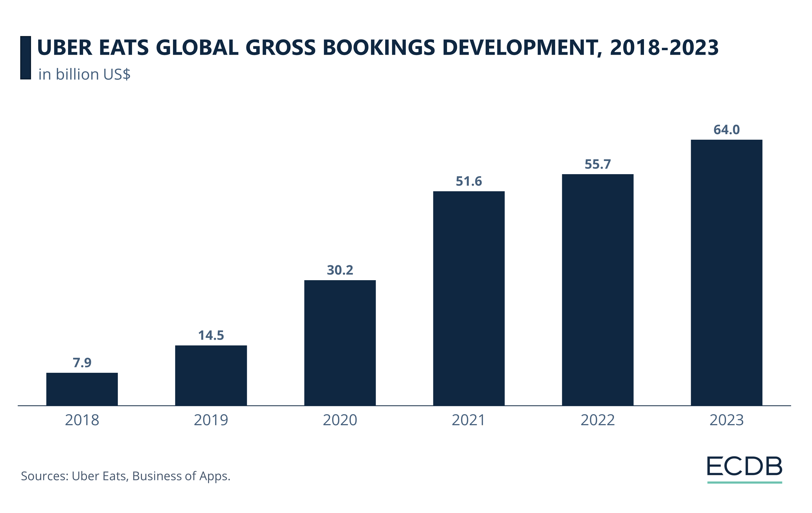Click the 2018 axis label
Viewport: 812px width, 513px height.
point(82,420)
